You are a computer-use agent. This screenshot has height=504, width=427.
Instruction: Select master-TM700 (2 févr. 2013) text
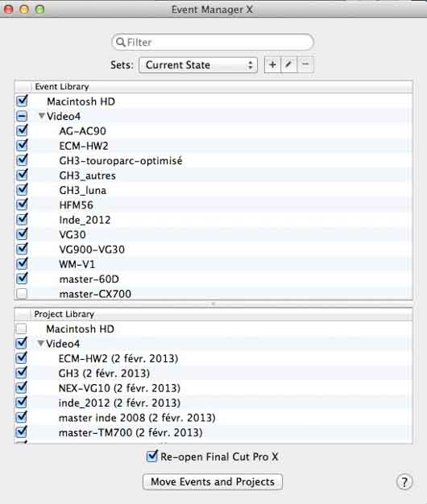[131, 432]
